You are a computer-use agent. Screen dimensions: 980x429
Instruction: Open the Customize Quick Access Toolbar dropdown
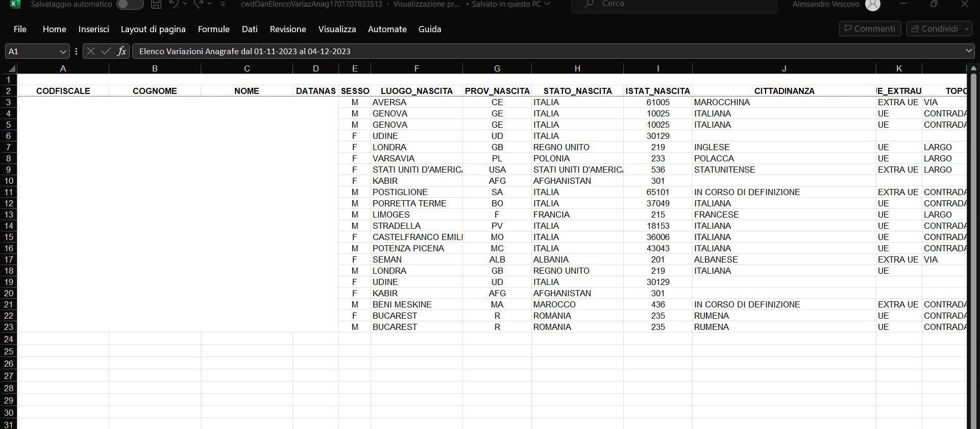click(x=223, y=4)
